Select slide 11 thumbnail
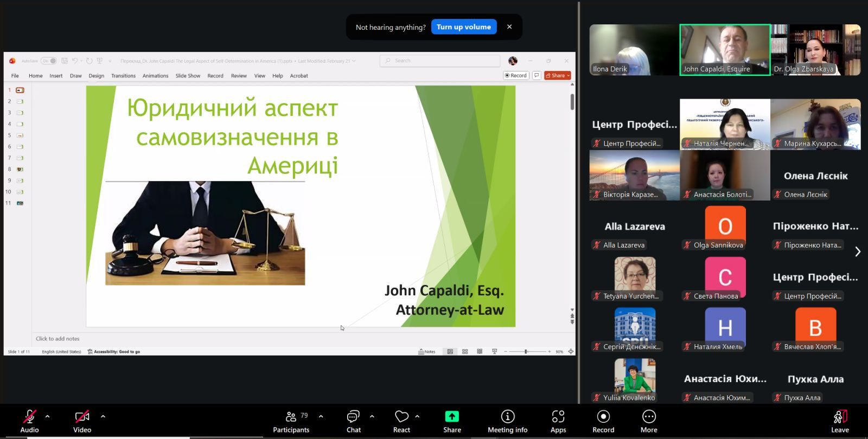Image resolution: width=868 pixels, height=439 pixels. (x=20, y=203)
